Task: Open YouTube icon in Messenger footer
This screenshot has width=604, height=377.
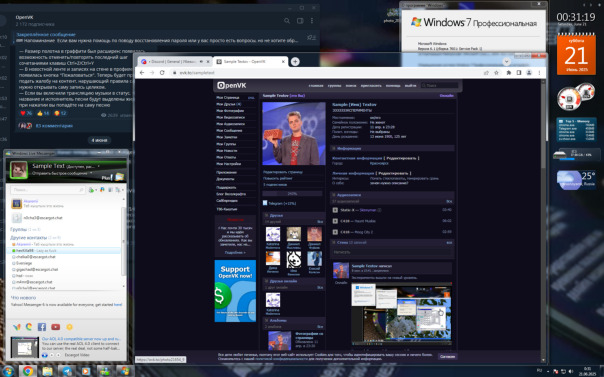Action: click(55, 327)
